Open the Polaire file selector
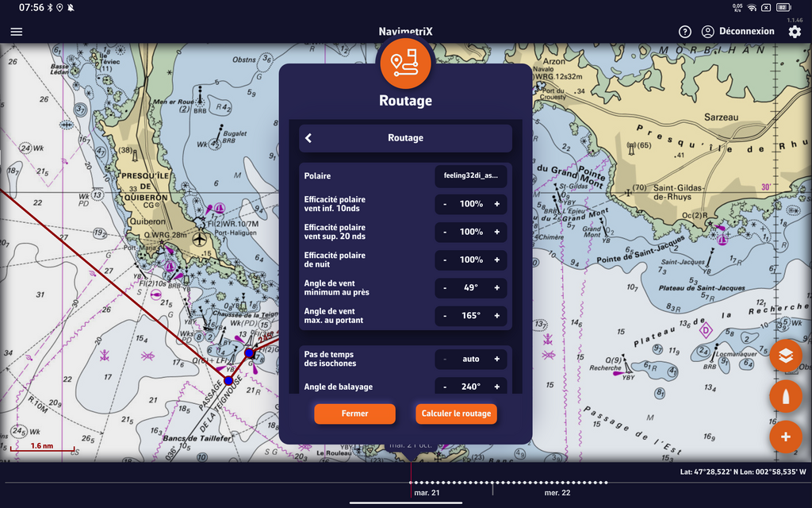 pos(470,176)
